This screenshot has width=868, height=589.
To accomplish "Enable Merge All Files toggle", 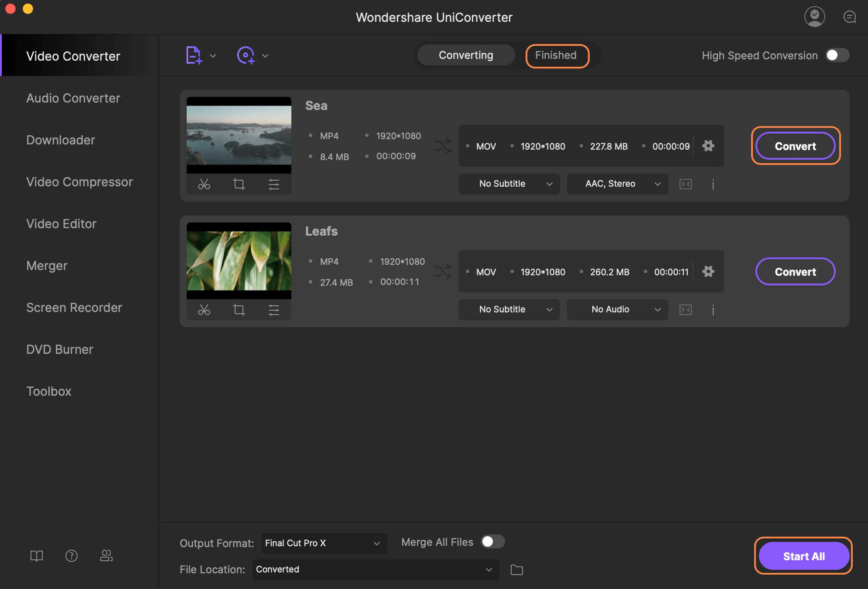I will (492, 541).
